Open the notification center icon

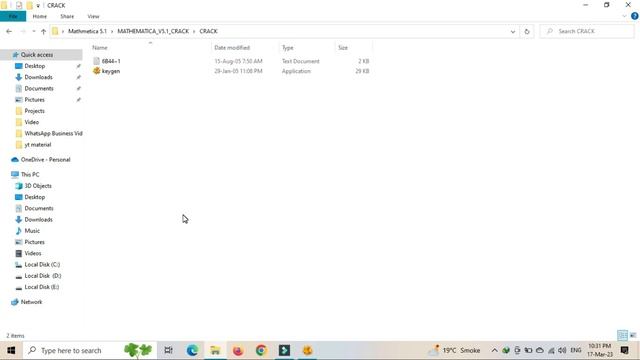point(624,350)
